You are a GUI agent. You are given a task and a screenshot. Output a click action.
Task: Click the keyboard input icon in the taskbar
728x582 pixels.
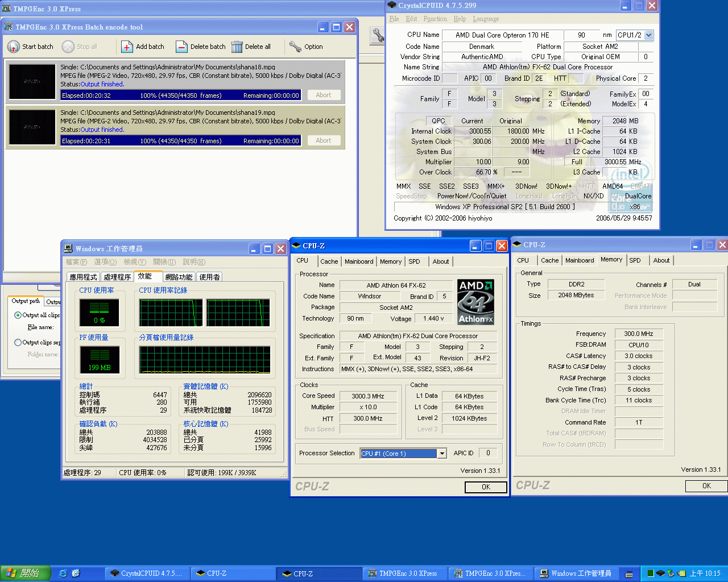click(629, 573)
